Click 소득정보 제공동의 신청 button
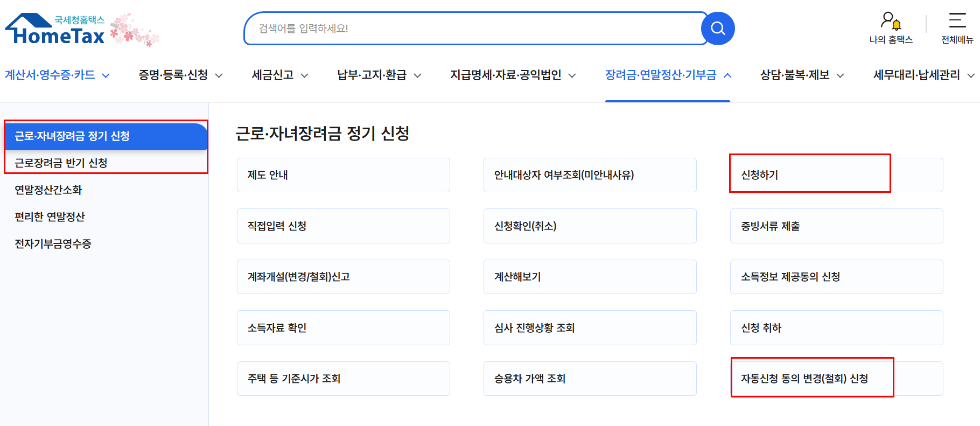The width and height of the screenshot is (980, 426). click(837, 277)
